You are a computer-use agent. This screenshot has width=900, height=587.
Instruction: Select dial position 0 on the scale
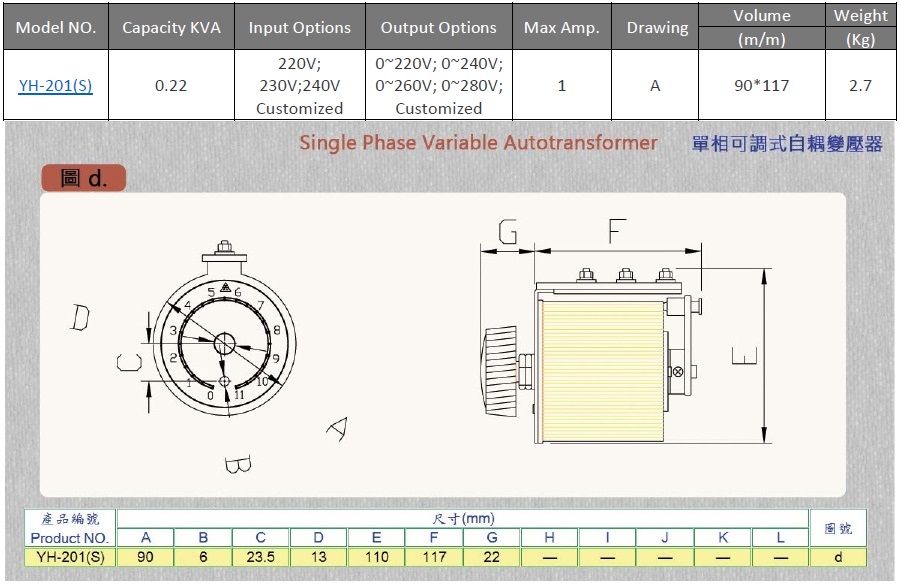(209, 396)
